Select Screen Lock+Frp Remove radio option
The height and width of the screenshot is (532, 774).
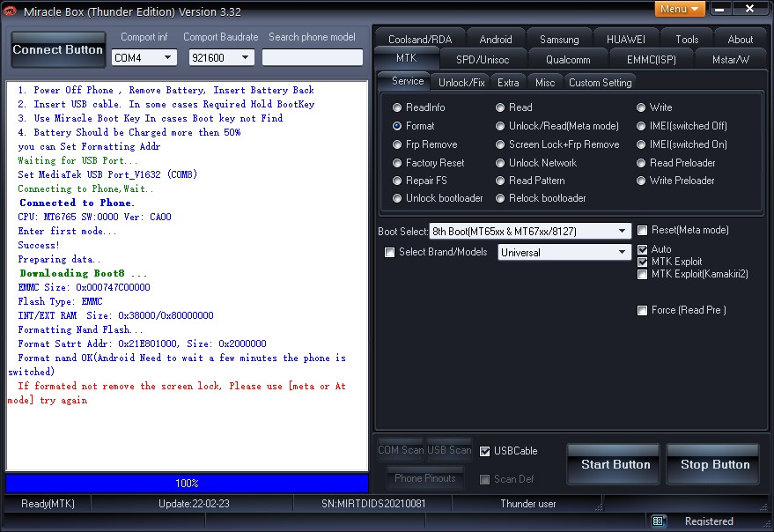click(x=557, y=144)
